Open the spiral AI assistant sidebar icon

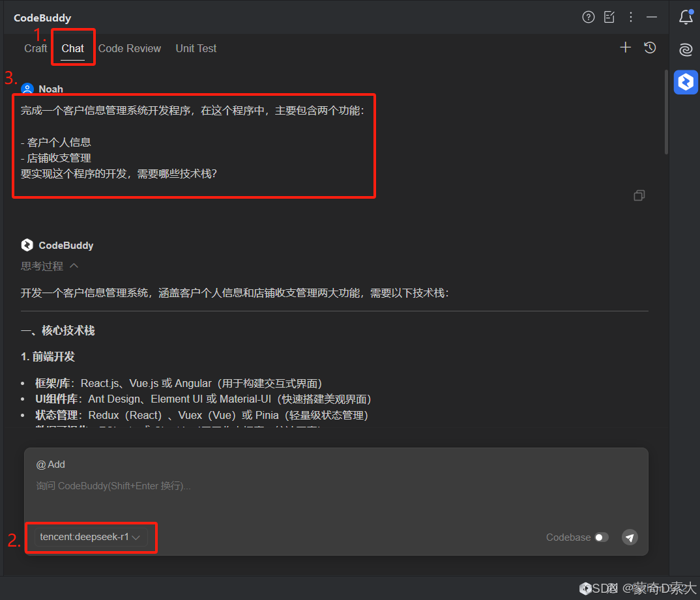[x=686, y=50]
